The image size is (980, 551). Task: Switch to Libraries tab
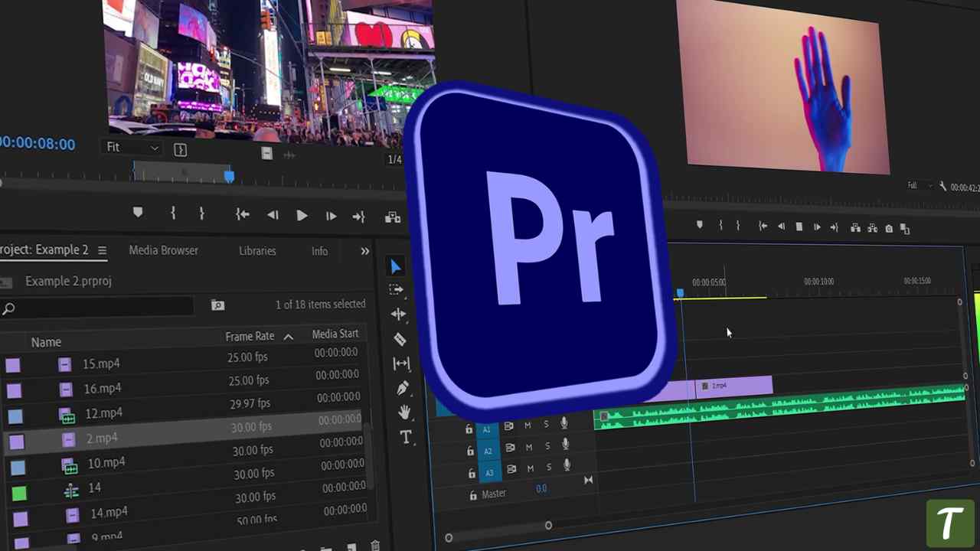point(257,251)
